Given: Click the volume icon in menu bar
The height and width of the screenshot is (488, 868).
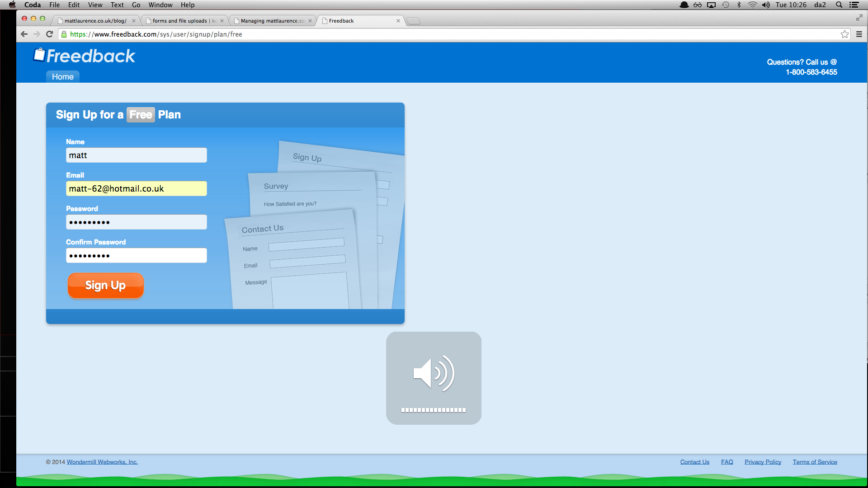Looking at the screenshot, I should (766, 5).
